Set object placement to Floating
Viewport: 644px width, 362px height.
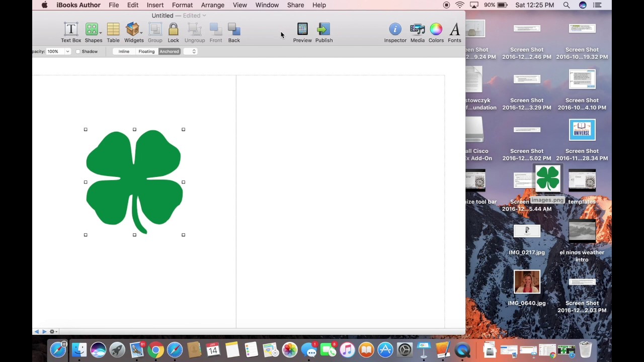click(146, 51)
